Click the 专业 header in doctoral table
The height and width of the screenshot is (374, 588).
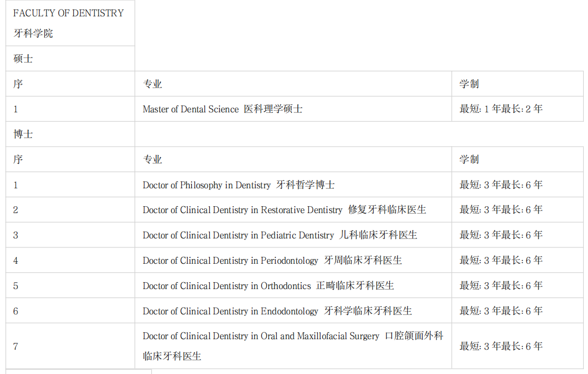tap(152, 159)
